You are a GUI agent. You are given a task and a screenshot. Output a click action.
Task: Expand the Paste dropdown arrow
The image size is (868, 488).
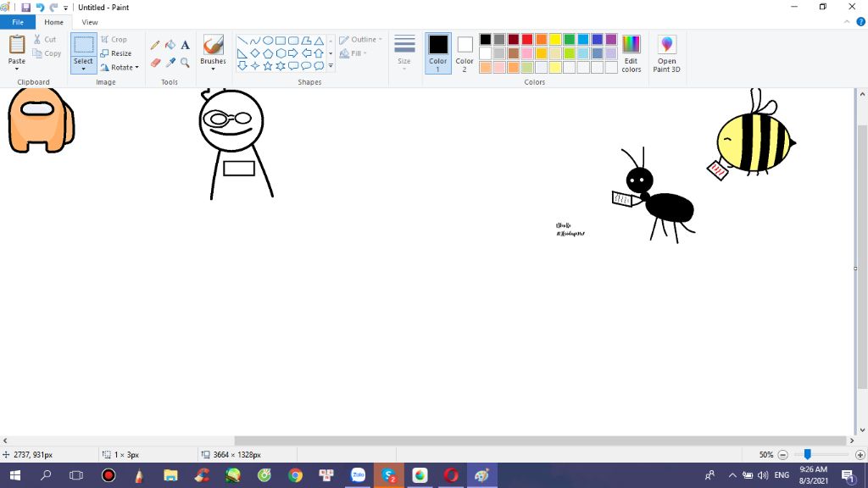coord(17,69)
